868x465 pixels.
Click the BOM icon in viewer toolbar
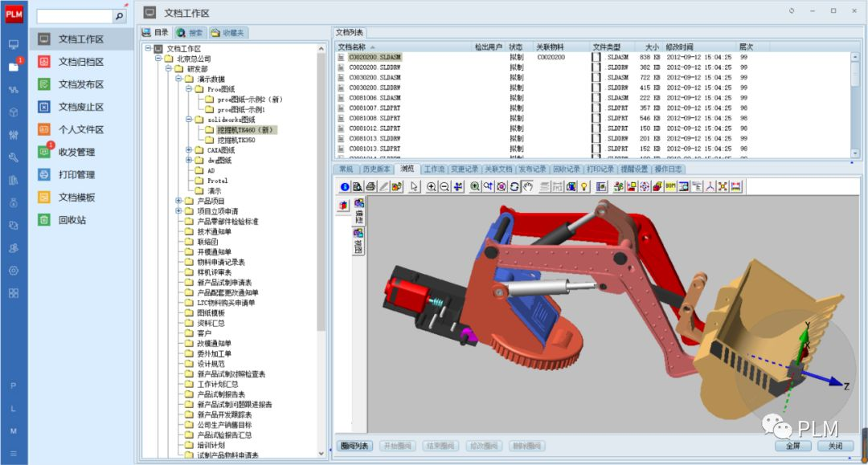click(x=670, y=186)
